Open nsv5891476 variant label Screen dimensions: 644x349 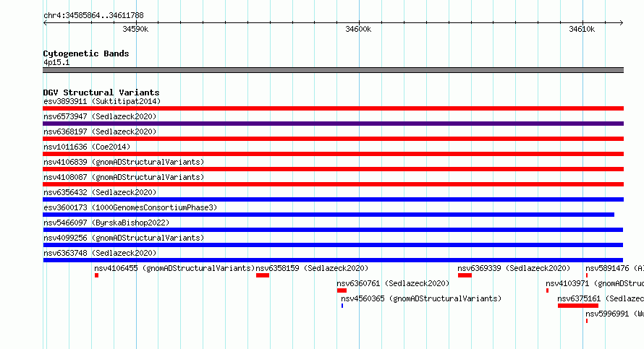coord(614,268)
